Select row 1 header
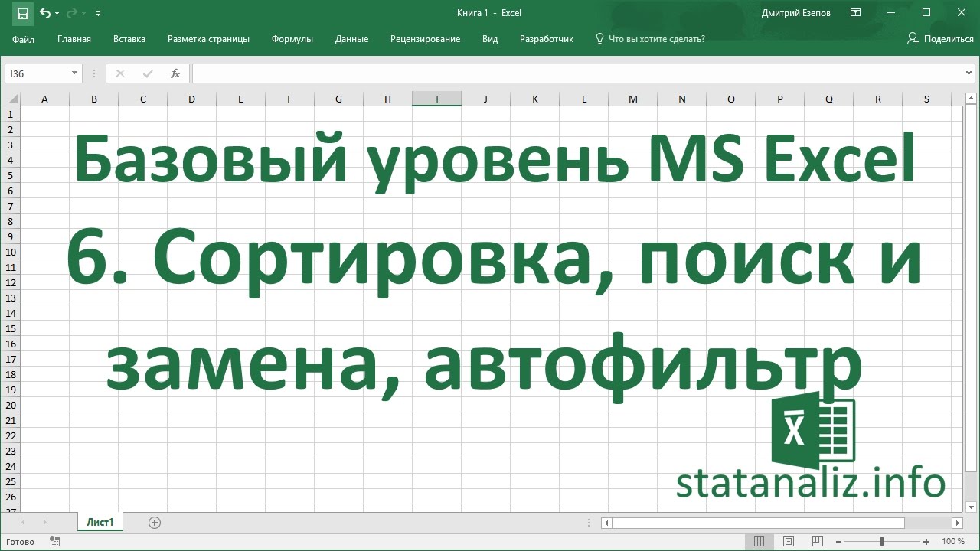980x551 pixels. pos(11,114)
